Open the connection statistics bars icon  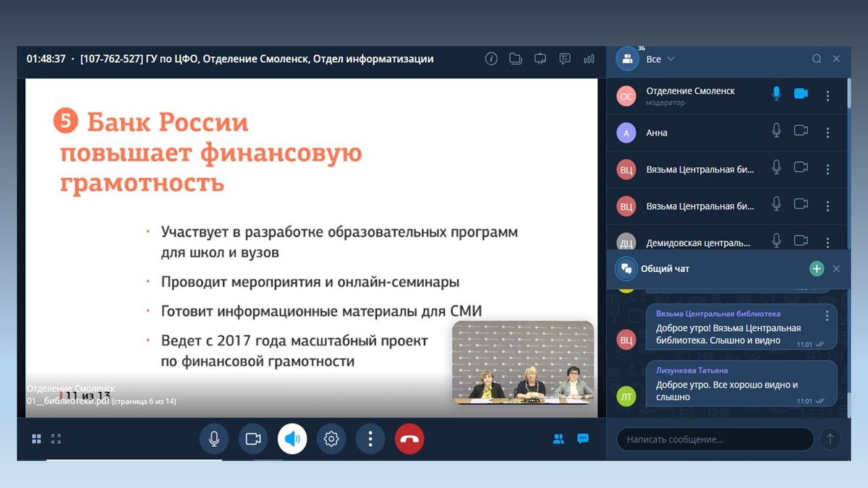(589, 59)
